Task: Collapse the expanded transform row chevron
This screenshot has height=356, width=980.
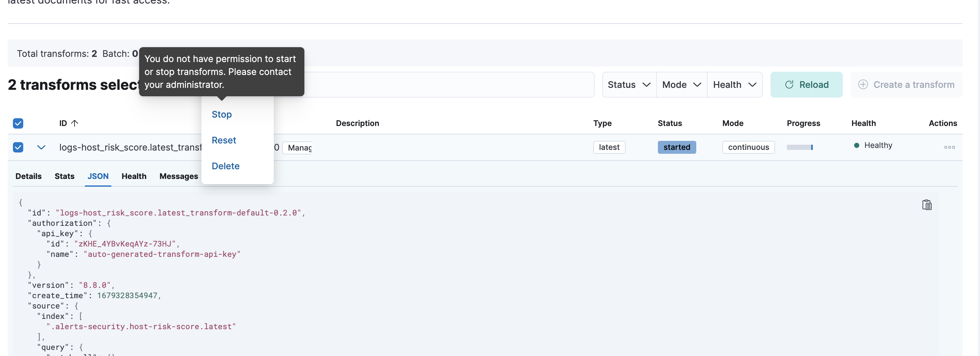Action: (41, 147)
